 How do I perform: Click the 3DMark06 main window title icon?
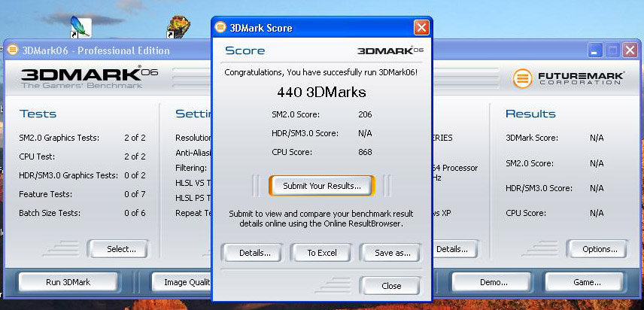coord(13,50)
